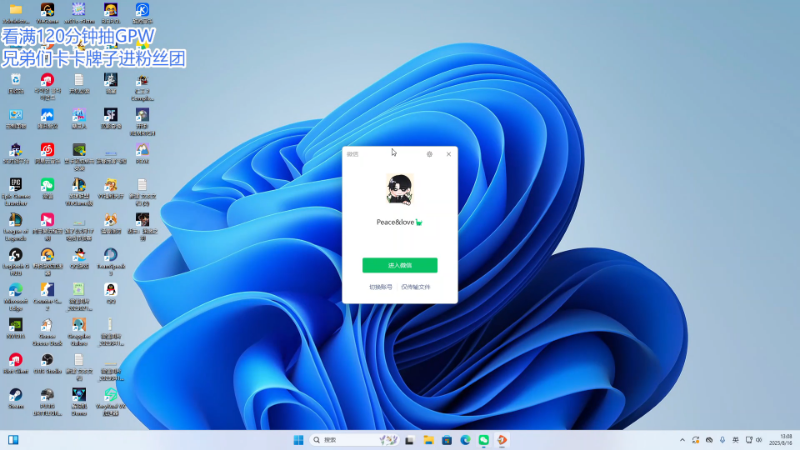This screenshot has width=800, height=450.
Task: Select the NVIDIA desktop shortcut
Action: 16,329
